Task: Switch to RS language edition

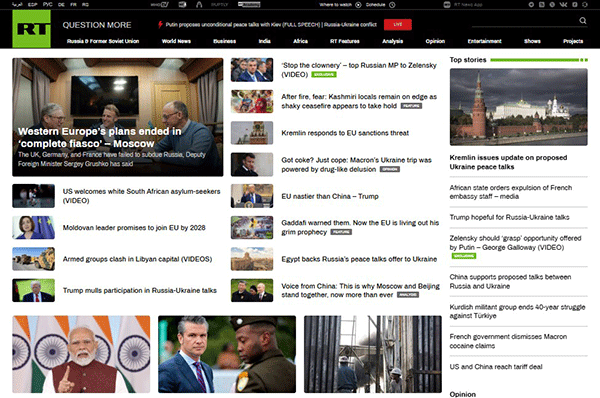Action: (85, 5)
